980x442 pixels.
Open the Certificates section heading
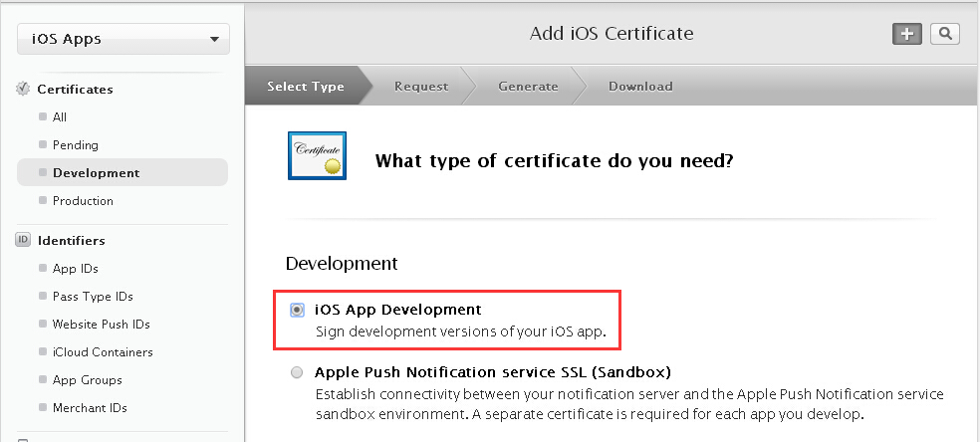tap(75, 90)
